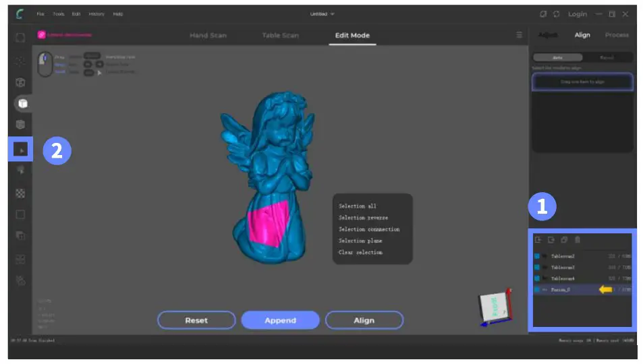643x364 pixels.
Task: Choose Selection connection from context menu
Action: pyautogui.click(x=368, y=229)
